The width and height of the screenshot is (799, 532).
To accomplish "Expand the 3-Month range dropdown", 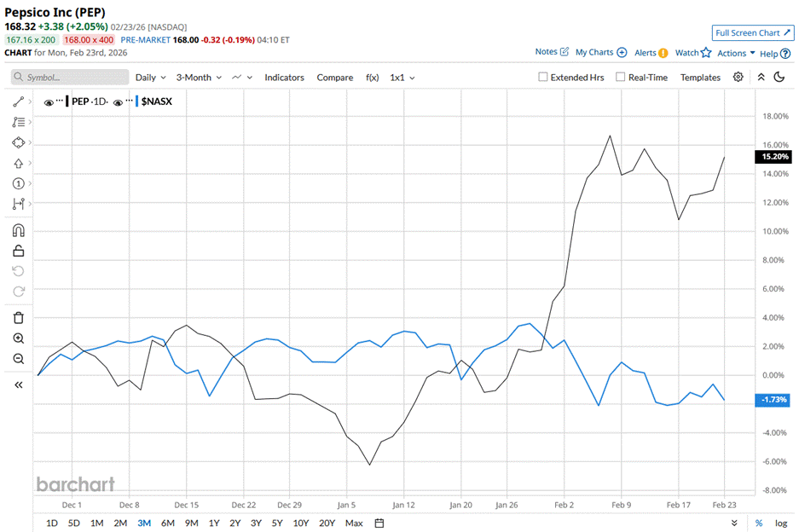I will point(197,77).
